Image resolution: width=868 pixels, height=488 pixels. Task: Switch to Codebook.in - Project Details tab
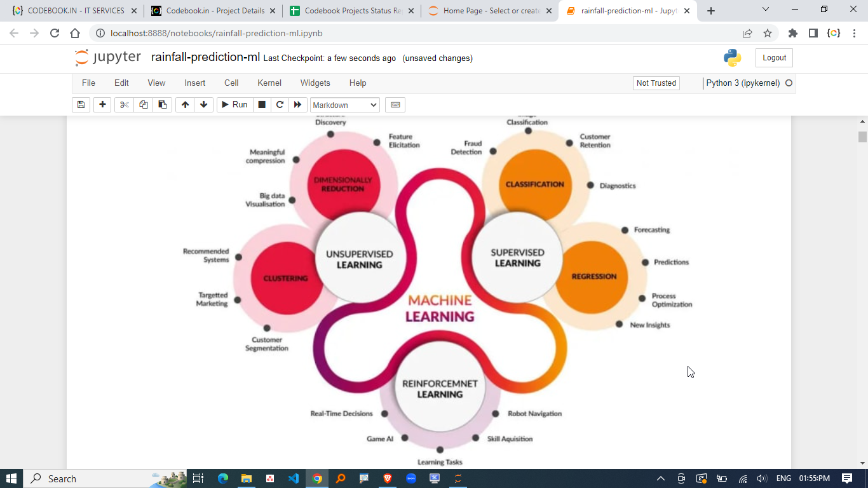(x=214, y=11)
